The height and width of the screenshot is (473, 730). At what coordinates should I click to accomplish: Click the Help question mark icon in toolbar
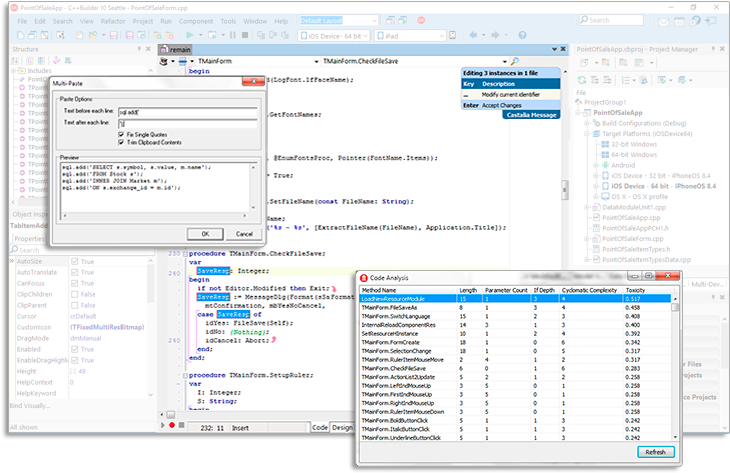coord(522,35)
